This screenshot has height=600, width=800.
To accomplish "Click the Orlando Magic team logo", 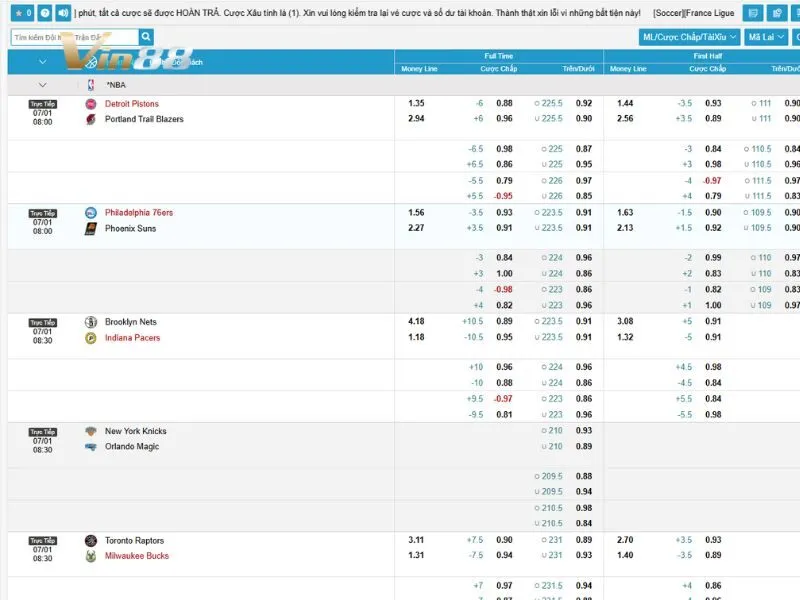I will point(91,446).
